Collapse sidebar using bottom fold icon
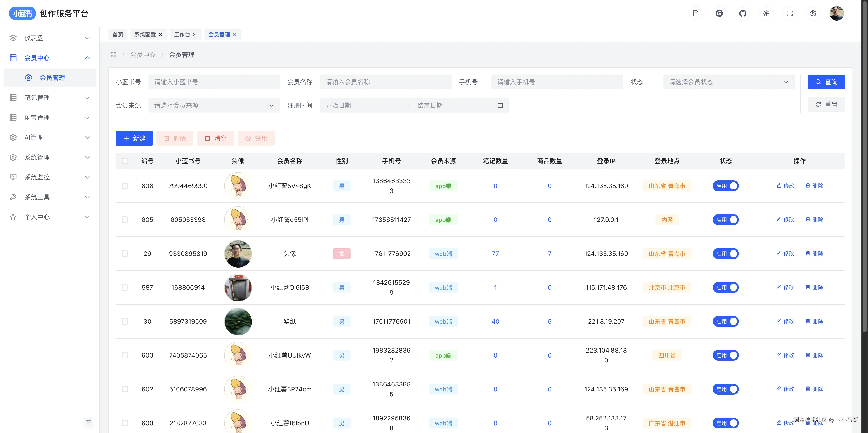Image resolution: width=868 pixels, height=433 pixels. [89, 422]
